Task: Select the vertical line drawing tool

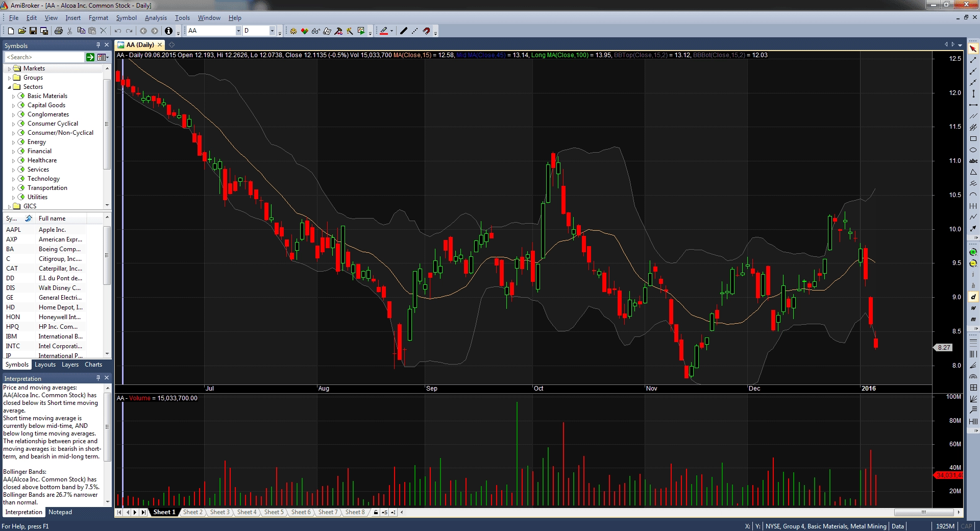Action: (973, 94)
